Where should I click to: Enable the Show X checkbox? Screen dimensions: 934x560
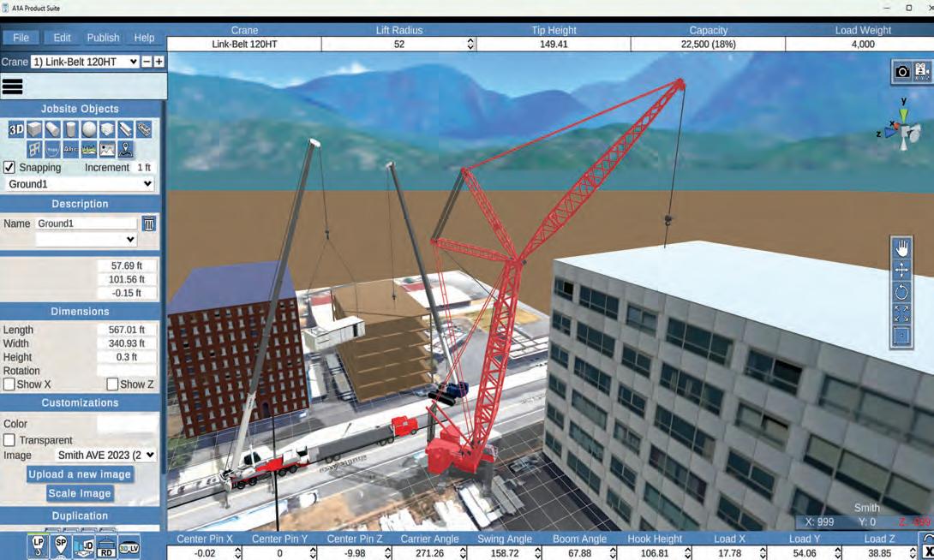click(x=9, y=384)
